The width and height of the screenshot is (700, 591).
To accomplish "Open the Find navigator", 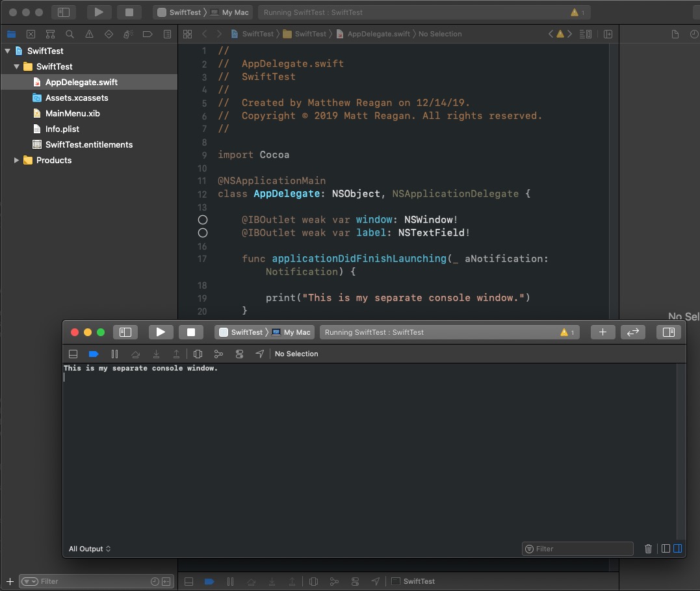I will click(x=70, y=34).
